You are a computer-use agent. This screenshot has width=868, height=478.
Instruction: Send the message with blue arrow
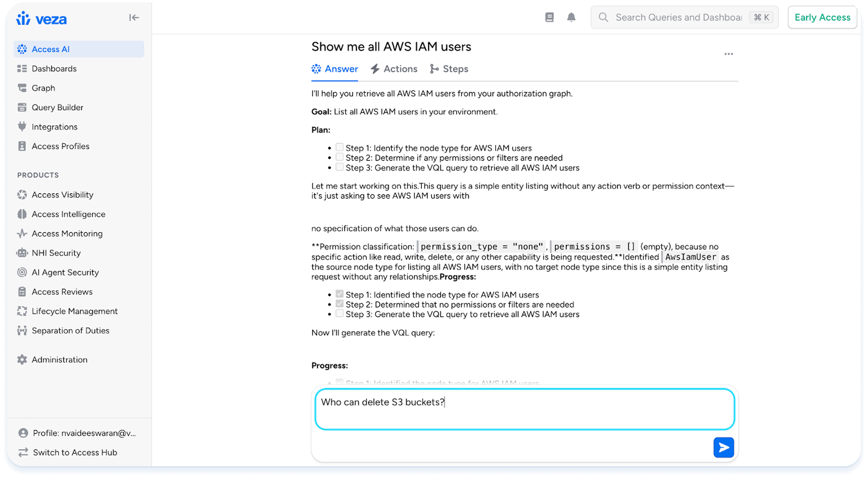tap(723, 447)
